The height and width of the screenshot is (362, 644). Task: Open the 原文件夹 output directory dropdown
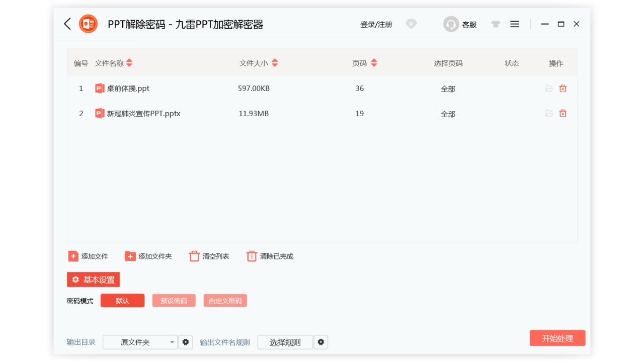[x=140, y=342]
